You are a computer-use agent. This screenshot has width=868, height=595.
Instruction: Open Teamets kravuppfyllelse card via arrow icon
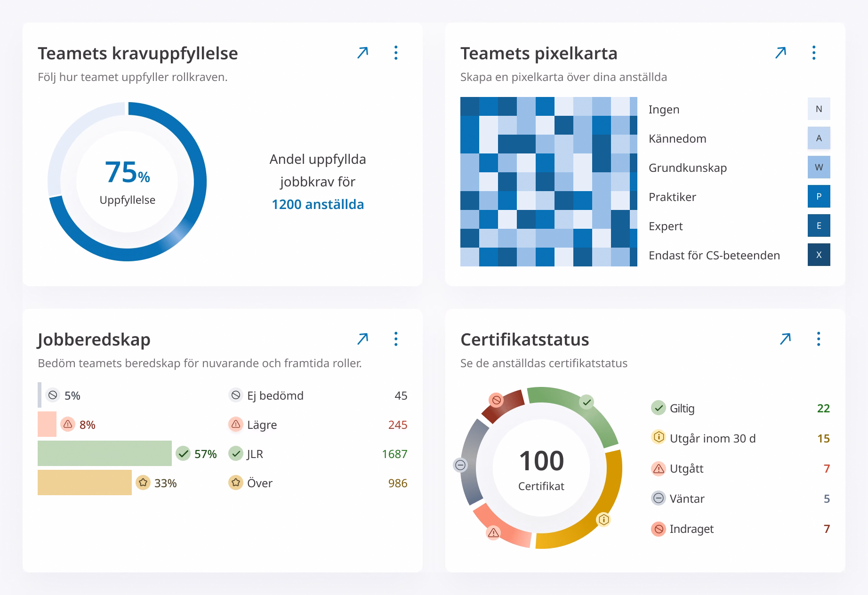[x=362, y=53]
